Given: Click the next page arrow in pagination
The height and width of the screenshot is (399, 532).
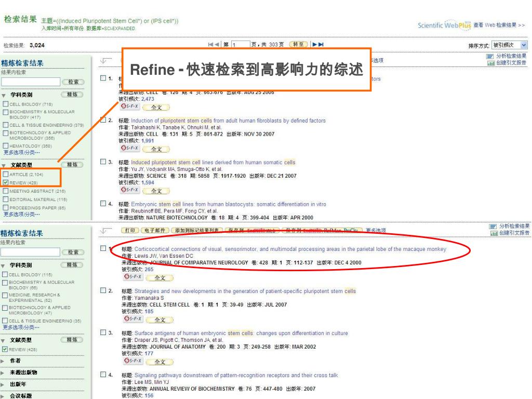Looking at the screenshot, I should tap(315, 45).
